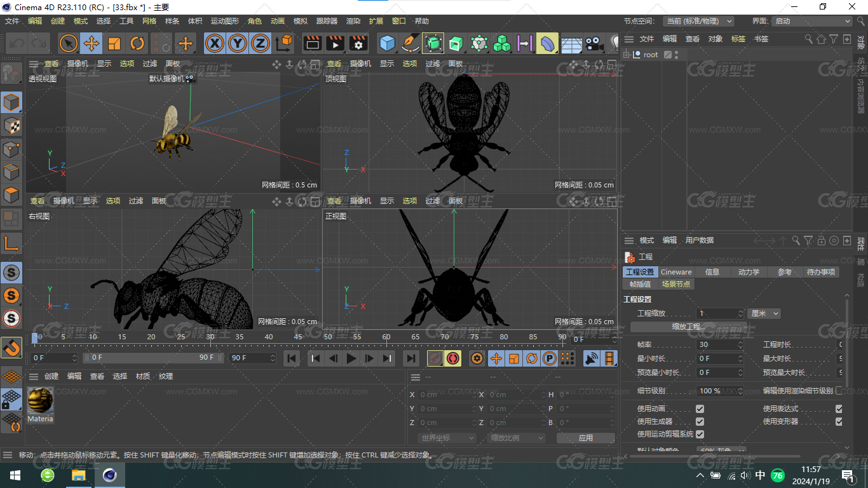The height and width of the screenshot is (488, 868).
Task: Click frame 30 on timeline ruler
Action: [x=210, y=337]
